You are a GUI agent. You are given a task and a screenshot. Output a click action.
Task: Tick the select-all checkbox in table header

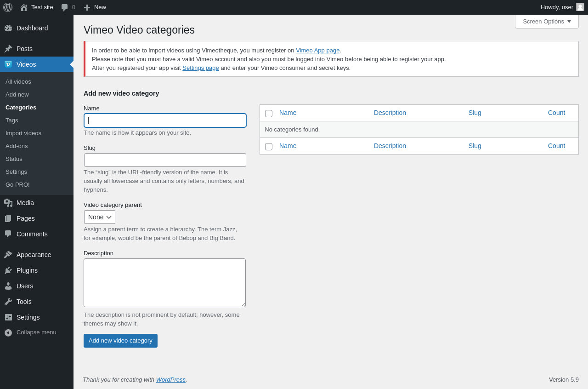click(x=269, y=113)
